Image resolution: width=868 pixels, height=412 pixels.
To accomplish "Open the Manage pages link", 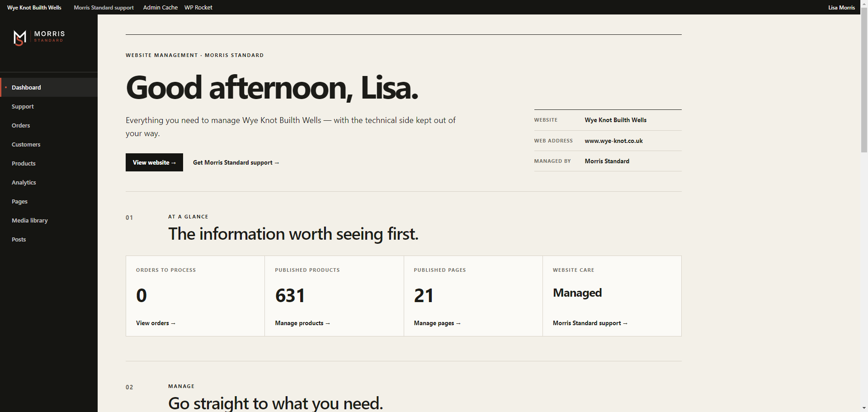I will click(x=437, y=323).
